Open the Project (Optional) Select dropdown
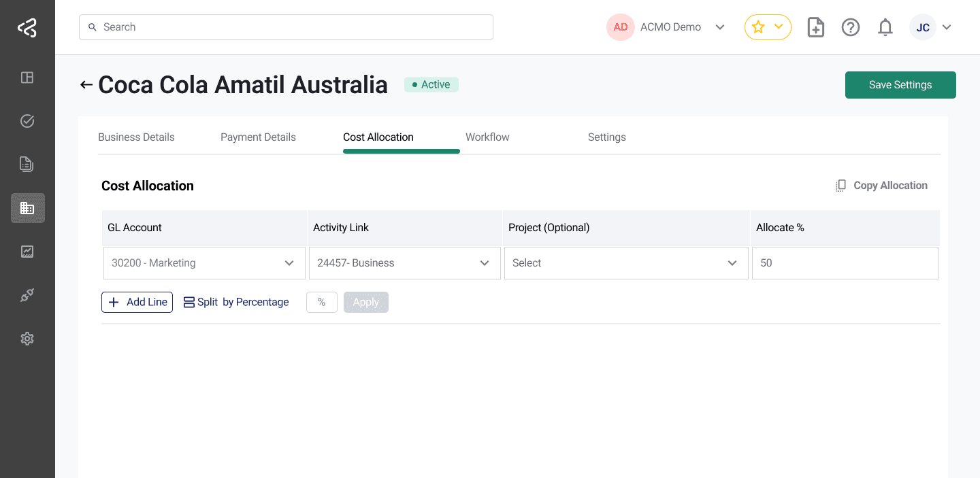Viewport: 980px width, 478px height. click(625, 263)
